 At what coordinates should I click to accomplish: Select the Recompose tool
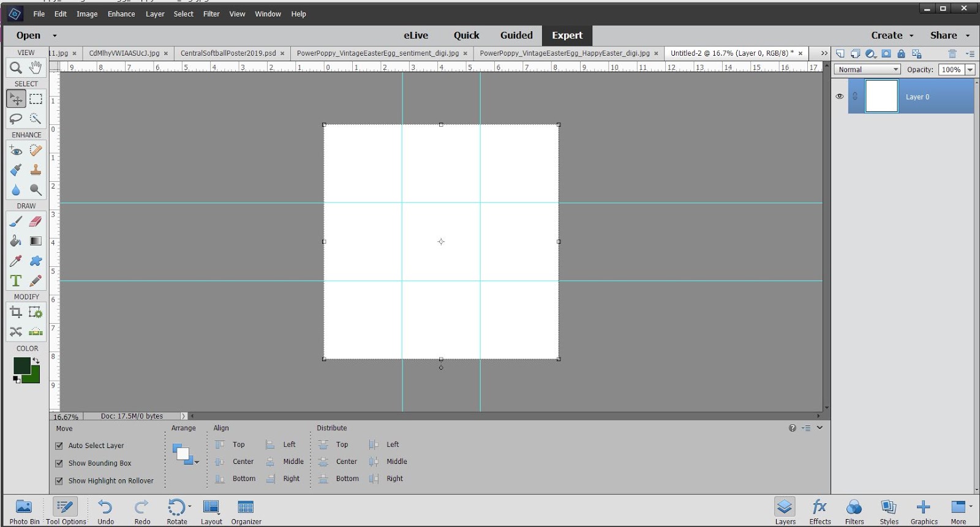(x=36, y=312)
